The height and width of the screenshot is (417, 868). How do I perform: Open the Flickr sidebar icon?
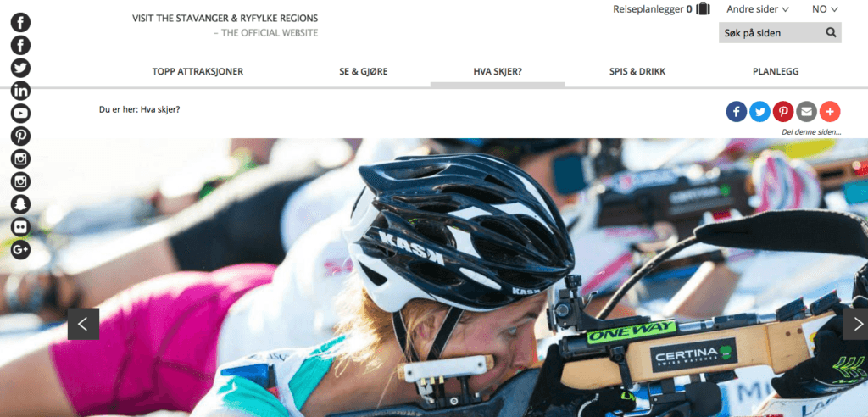20,227
